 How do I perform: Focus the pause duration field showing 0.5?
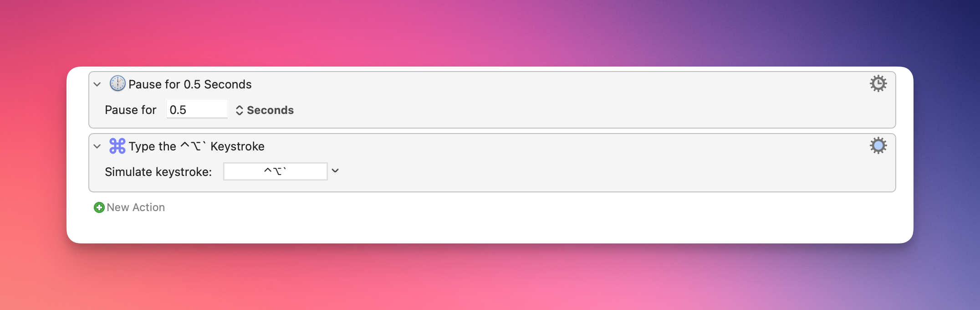pos(197,109)
